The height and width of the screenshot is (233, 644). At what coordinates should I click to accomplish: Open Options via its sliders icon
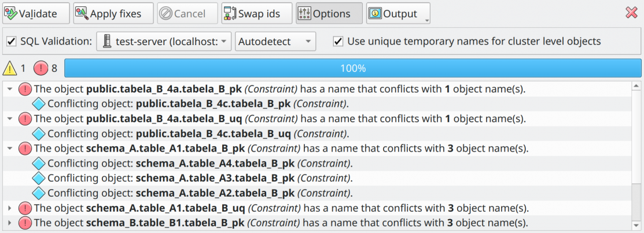pyautogui.click(x=304, y=13)
